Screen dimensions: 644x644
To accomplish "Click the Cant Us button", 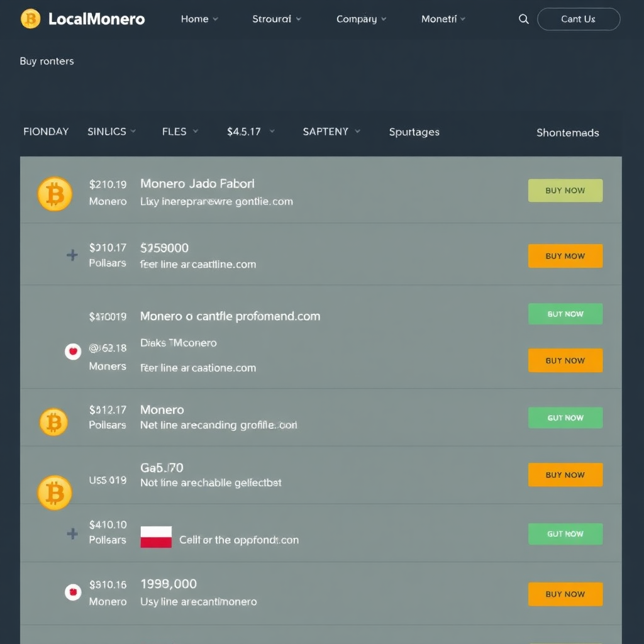I will pos(579,19).
